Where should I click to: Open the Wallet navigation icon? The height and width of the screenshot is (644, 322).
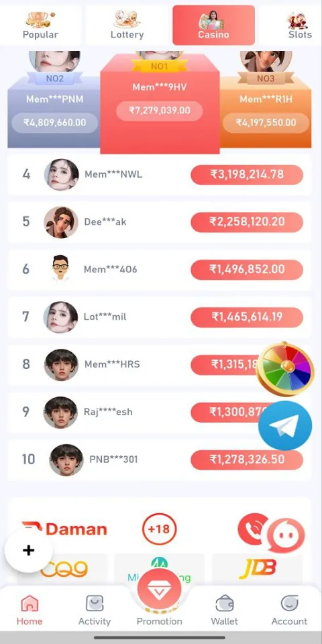click(225, 604)
